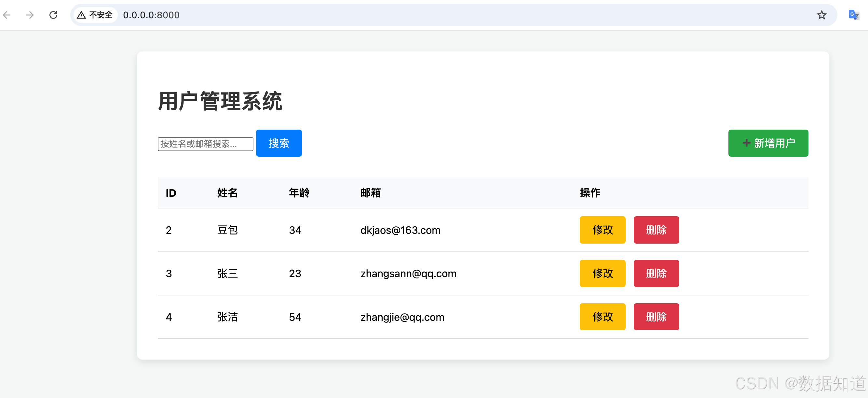Click 修改 for user 豆包
This screenshot has width=868, height=398.
tap(602, 230)
